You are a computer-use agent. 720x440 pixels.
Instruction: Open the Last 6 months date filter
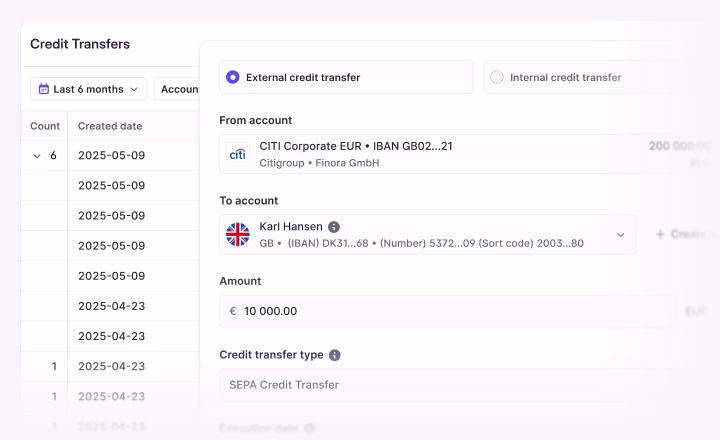(x=88, y=89)
